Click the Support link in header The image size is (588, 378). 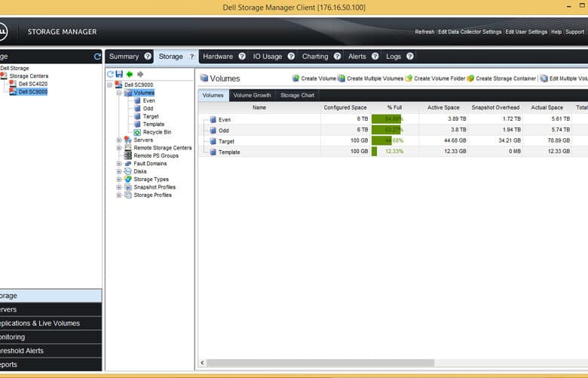pyautogui.click(x=575, y=32)
